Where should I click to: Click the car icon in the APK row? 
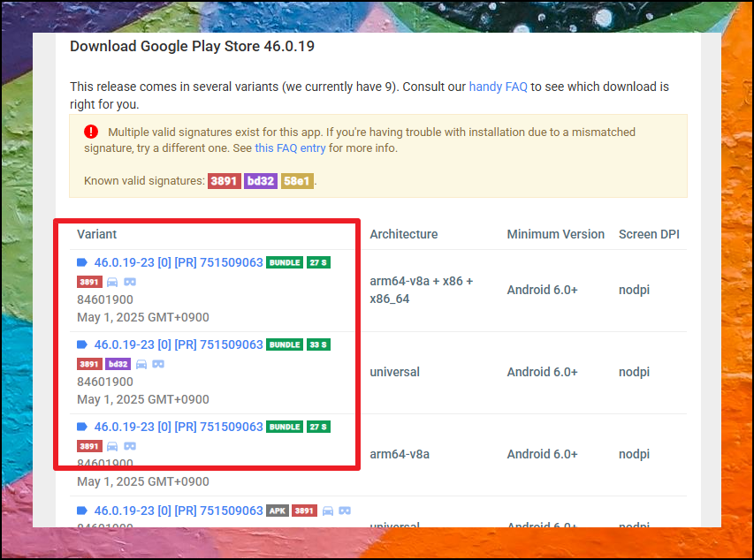tap(327, 511)
